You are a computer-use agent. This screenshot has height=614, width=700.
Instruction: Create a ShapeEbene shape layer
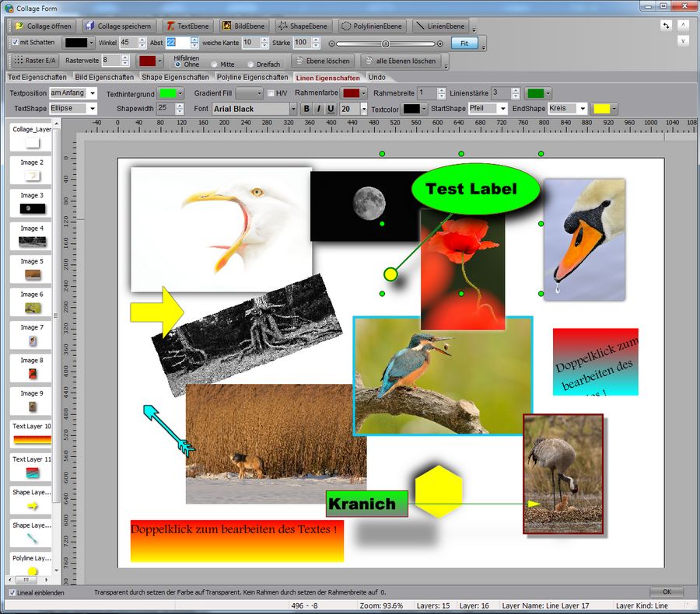click(302, 25)
